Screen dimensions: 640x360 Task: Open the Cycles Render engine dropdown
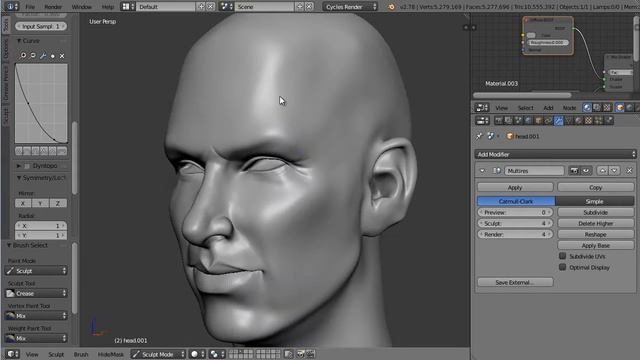[x=350, y=7]
